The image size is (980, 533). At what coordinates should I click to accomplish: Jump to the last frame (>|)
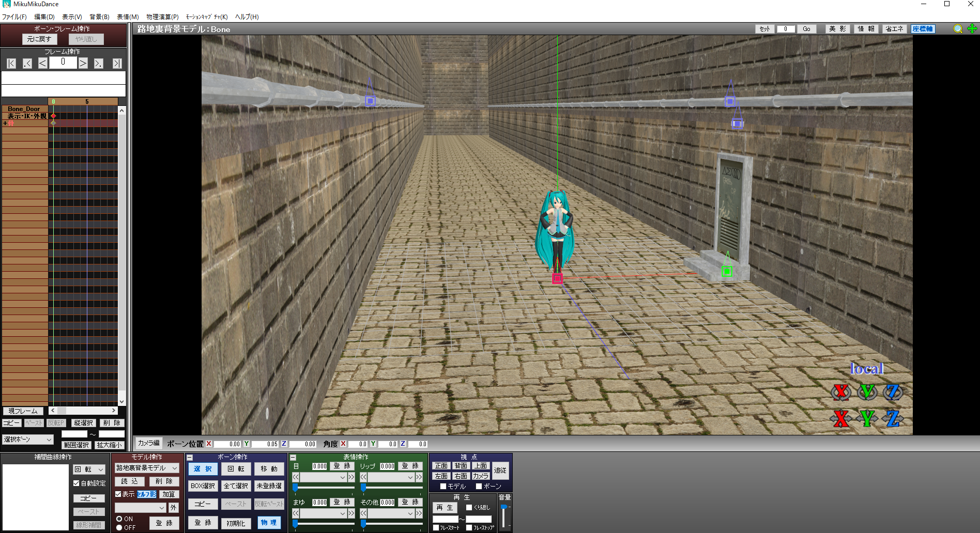click(x=117, y=64)
